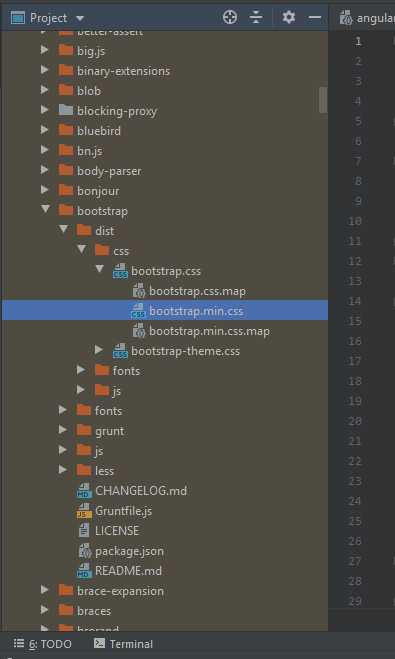This screenshot has height=659, width=395.
Task: Collapse the bootstrap.css file node
Action: [100, 270]
